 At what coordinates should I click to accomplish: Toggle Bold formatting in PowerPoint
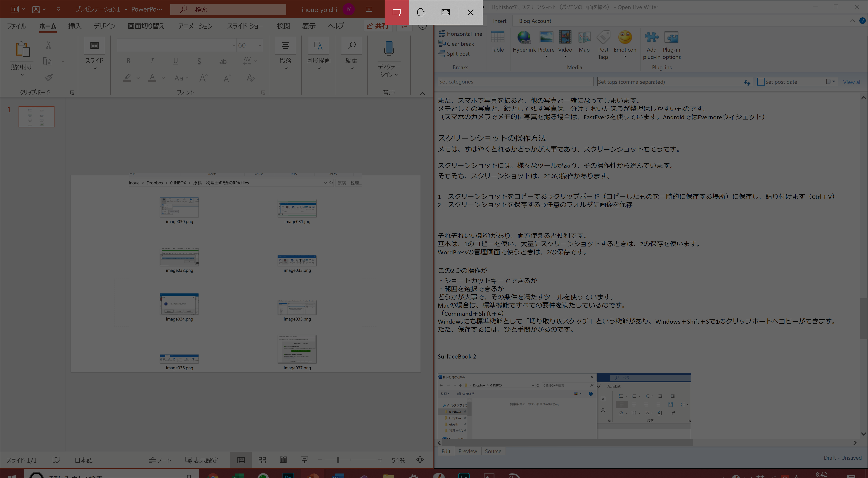pos(128,61)
